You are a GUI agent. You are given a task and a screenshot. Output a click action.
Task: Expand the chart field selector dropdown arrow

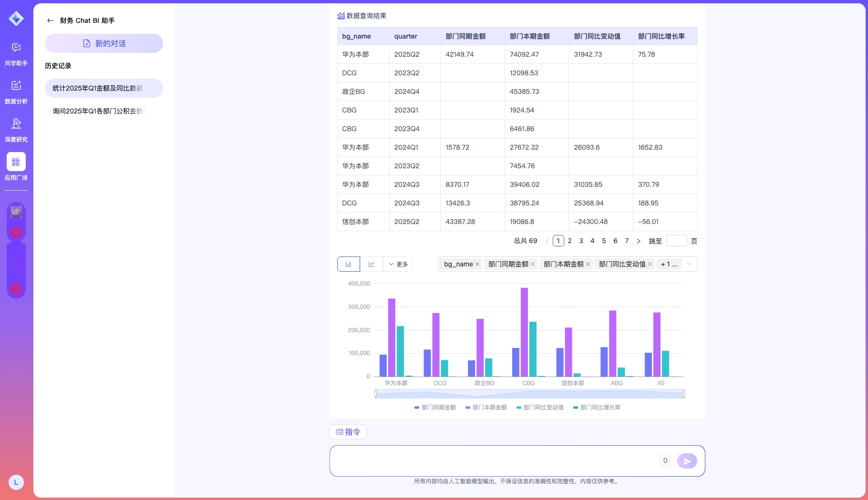689,264
